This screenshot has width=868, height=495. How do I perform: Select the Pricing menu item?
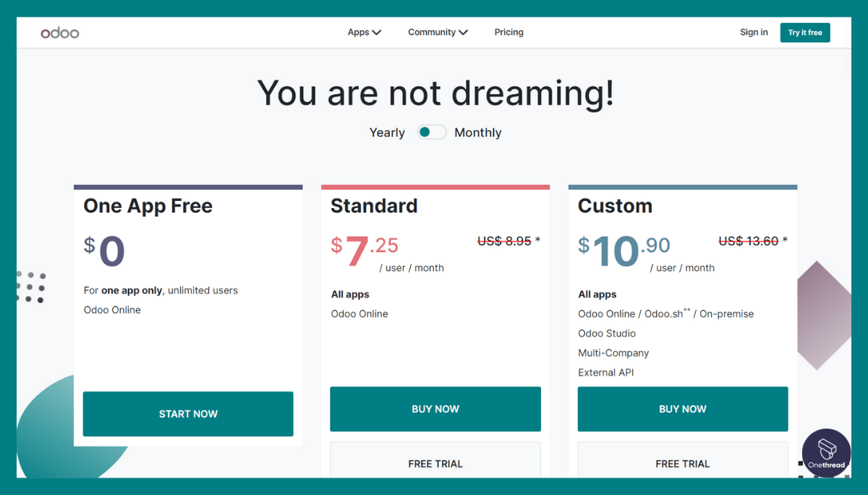(509, 32)
